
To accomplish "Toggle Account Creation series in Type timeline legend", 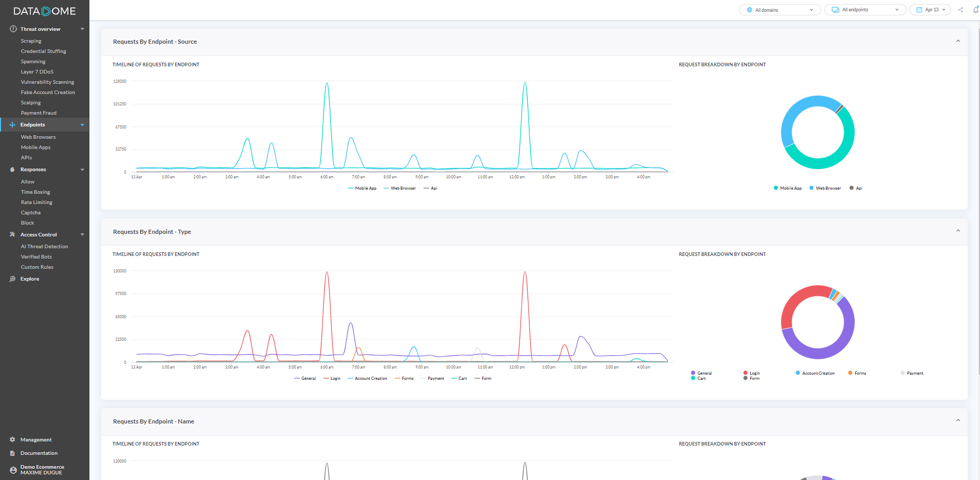I will coord(367,378).
